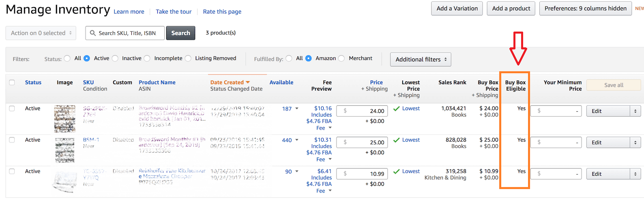The width and height of the screenshot is (644, 200).
Task: Select the Inactive status radio button
Action: (115, 58)
